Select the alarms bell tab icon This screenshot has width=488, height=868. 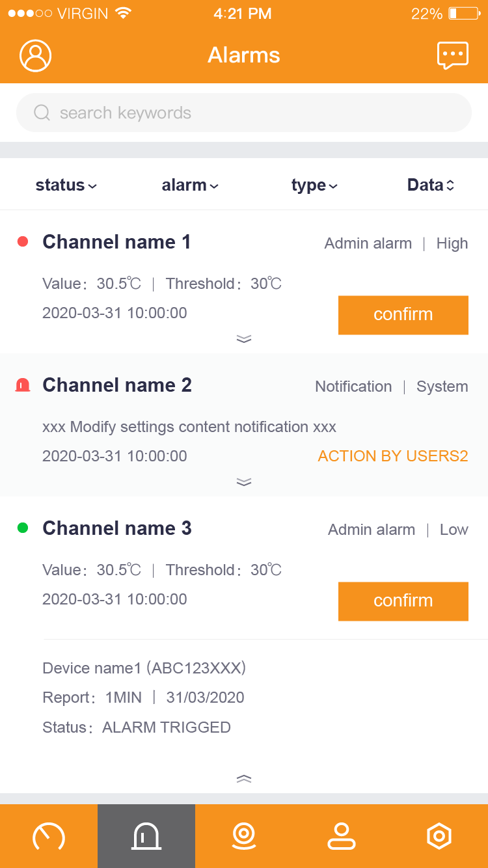146,836
